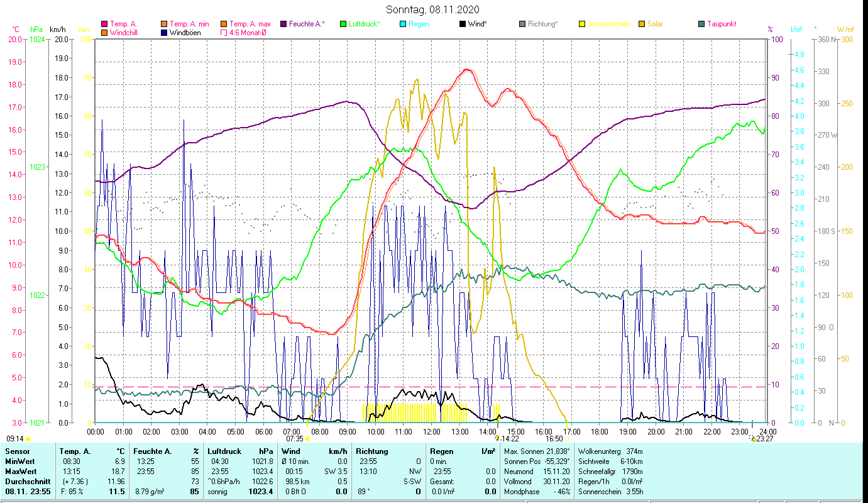Click the sun icon beside 09:14
The height and width of the screenshot is (503, 868).
coord(28,439)
